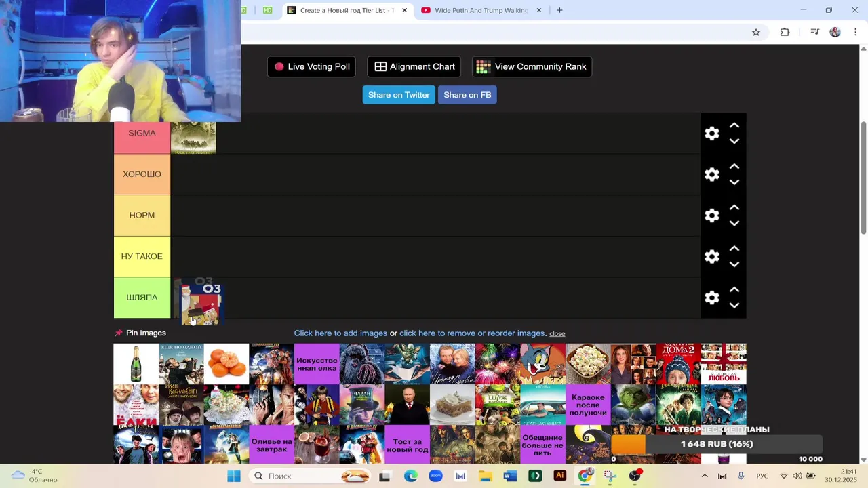Move ХОРОШО row down with arrow
Screen dimensions: 868x488
pyautogui.click(x=734, y=182)
